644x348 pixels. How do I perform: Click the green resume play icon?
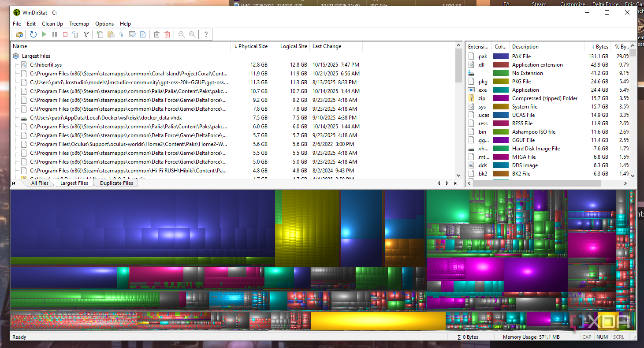(x=44, y=34)
